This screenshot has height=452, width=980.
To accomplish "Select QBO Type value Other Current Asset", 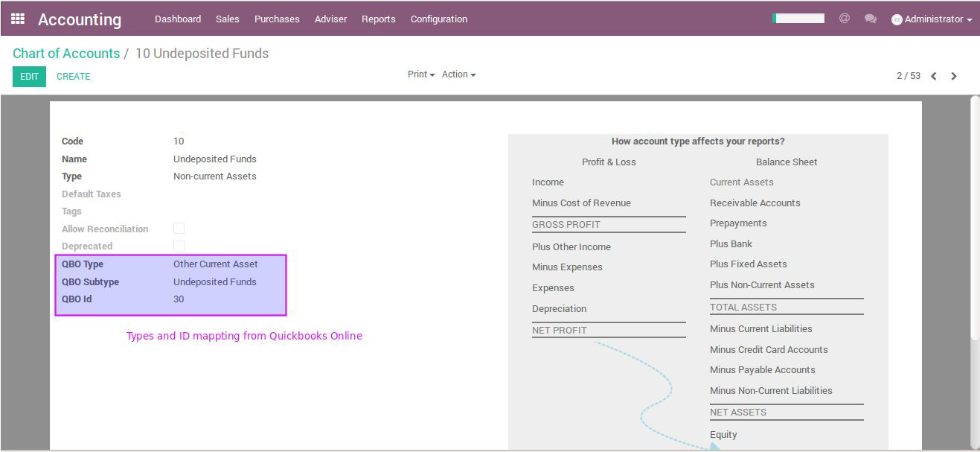I will 216,264.
